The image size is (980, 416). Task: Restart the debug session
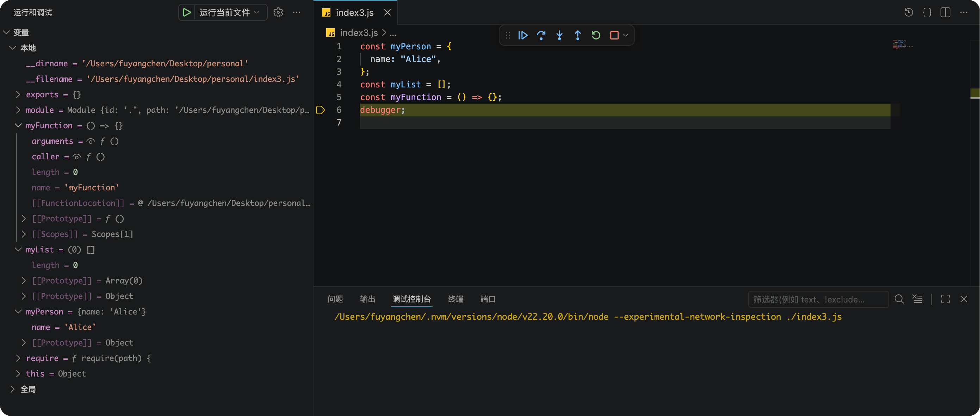(x=596, y=35)
